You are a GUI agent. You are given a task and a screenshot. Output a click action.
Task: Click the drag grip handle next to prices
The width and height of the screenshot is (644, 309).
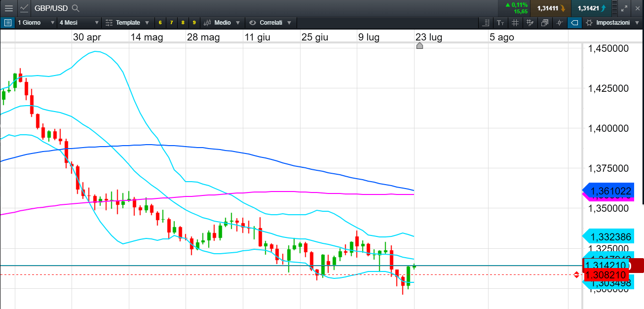(x=614, y=8)
